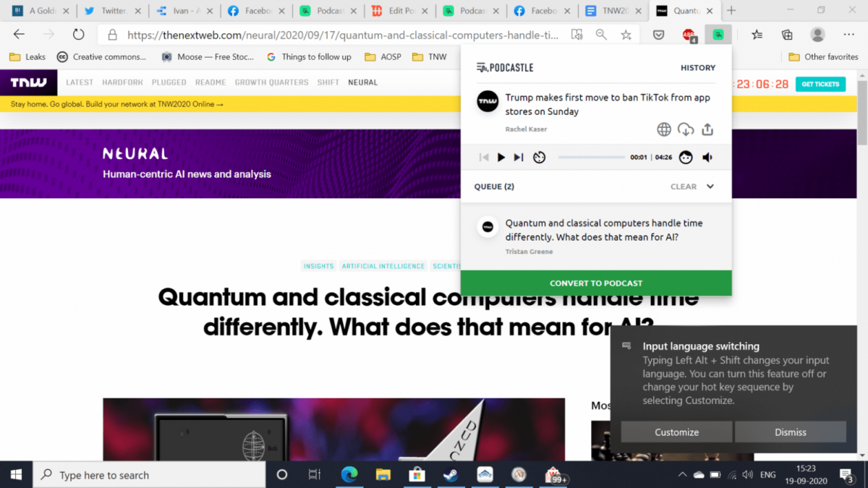Clear the Podcastle queue
Screen dimensions: 868x488
[x=684, y=187]
